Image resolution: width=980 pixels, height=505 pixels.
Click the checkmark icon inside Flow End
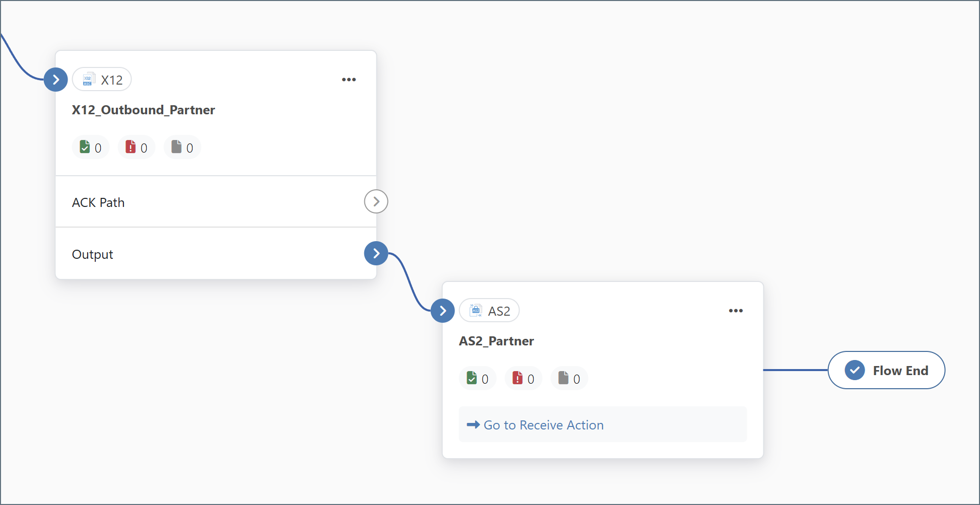854,370
